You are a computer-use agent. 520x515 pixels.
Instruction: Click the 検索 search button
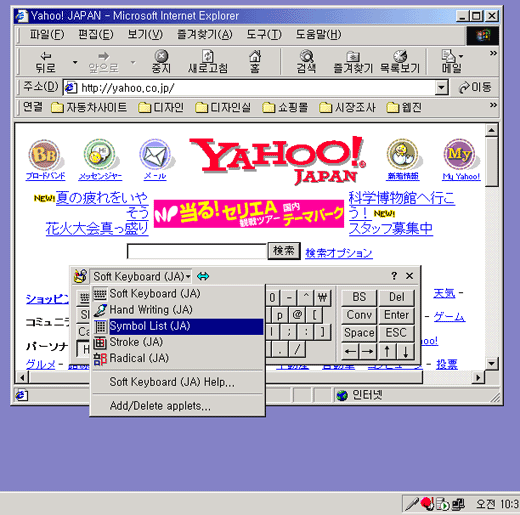(284, 251)
